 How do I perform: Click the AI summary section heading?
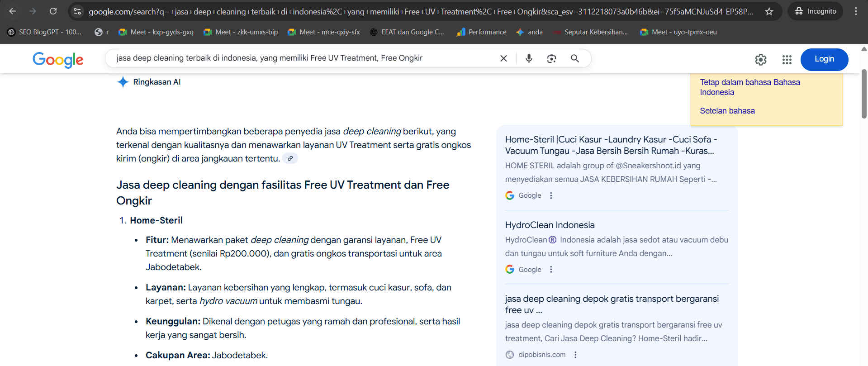283,193
